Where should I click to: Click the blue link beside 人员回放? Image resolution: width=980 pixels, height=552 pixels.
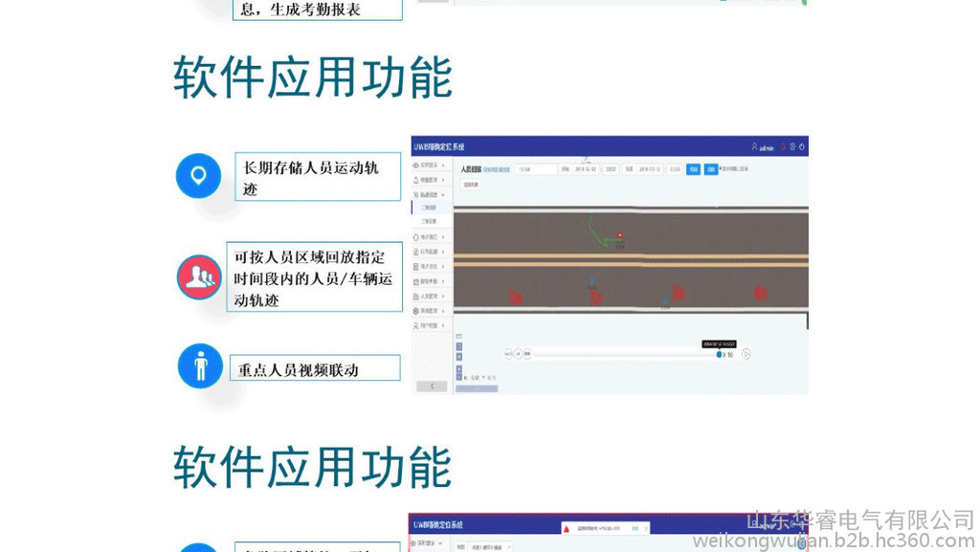coord(497,169)
